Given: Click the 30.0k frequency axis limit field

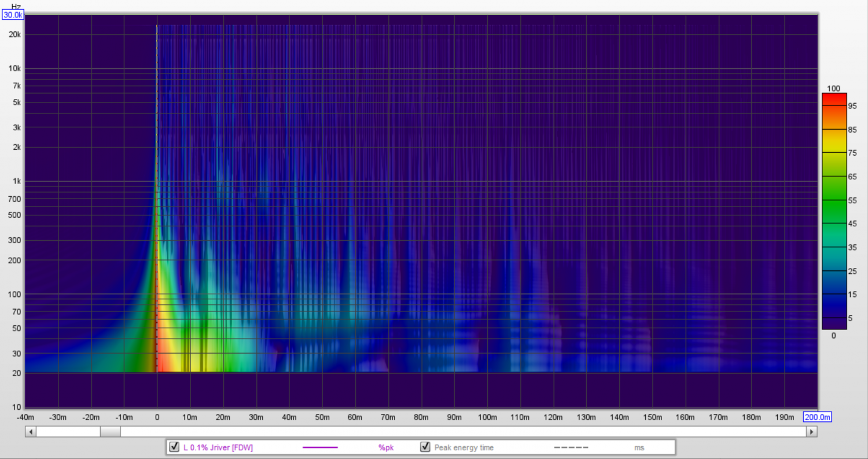Looking at the screenshot, I should pyautogui.click(x=13, y=15).
